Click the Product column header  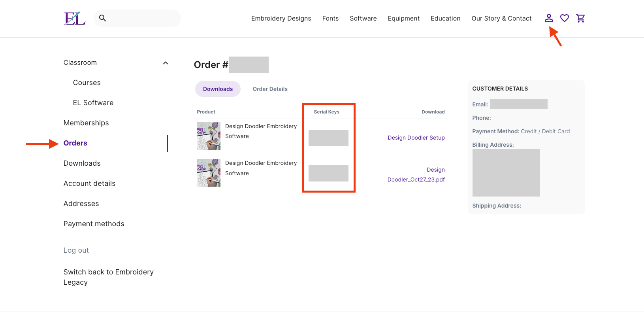pyautogui.click(x=206, y=112)
